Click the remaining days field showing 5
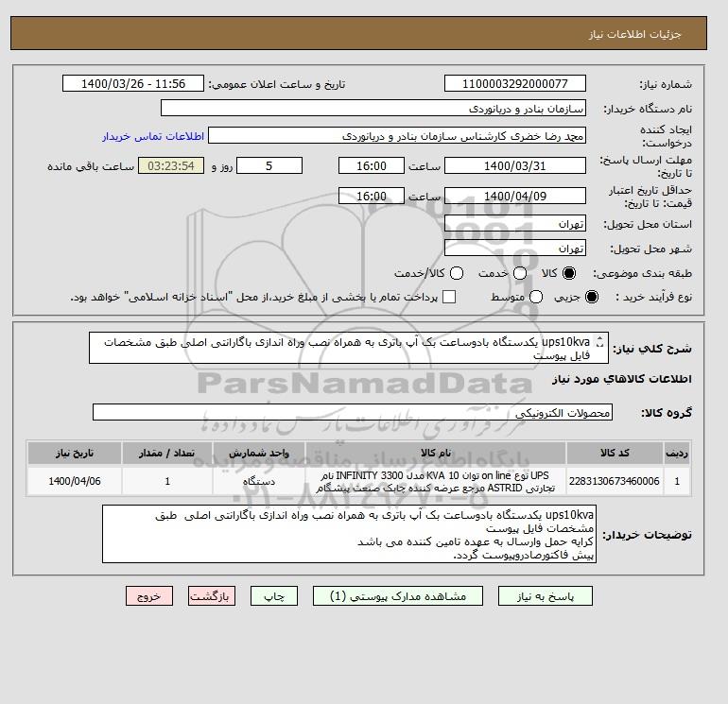 [269, 165]
